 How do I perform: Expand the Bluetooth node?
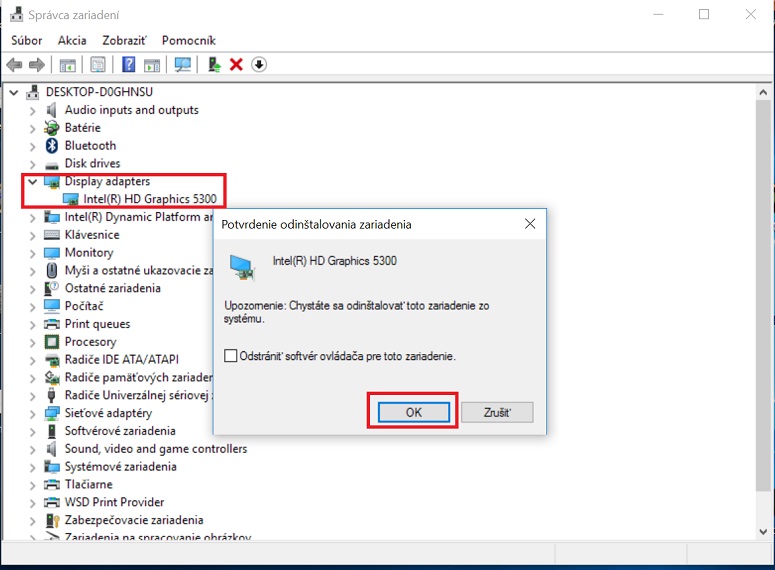(x=33, y=146)
